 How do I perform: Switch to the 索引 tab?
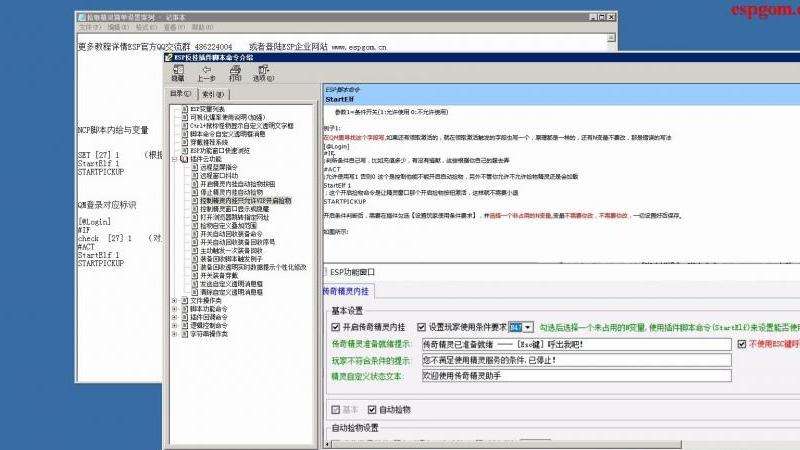tap(212, 94)
